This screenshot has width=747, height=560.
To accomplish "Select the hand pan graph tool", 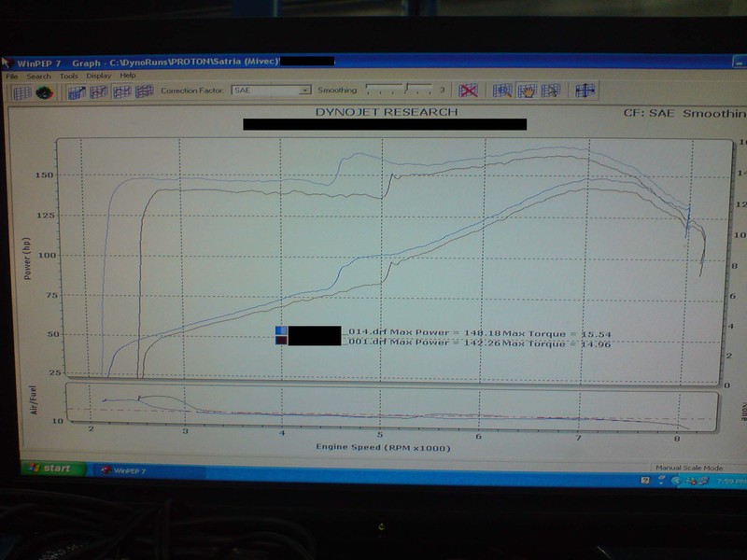I will 528,91.
